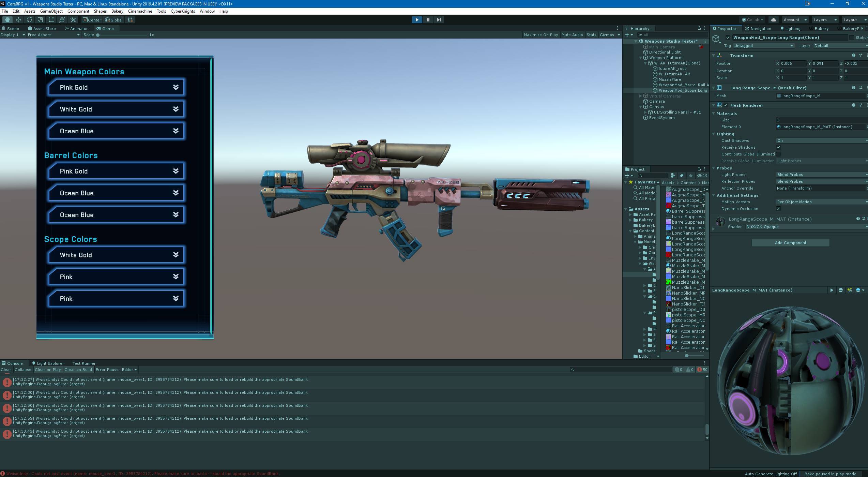Toggle Dynamic Occlusion checkbox
The image size is (868, 477).
coord(778,209)
